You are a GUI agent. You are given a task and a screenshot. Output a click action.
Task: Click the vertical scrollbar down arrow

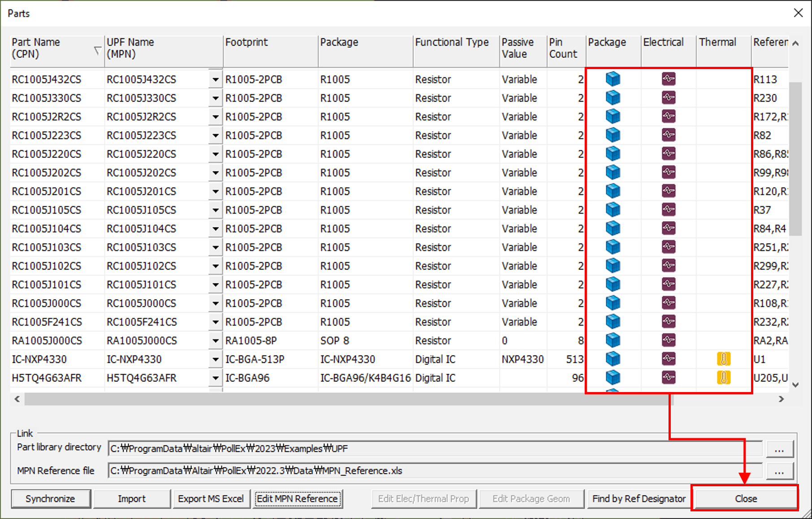coord(795,385)
